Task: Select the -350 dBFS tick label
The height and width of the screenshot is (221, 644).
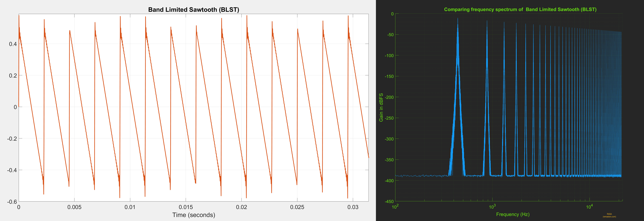Action: point(389,160)
